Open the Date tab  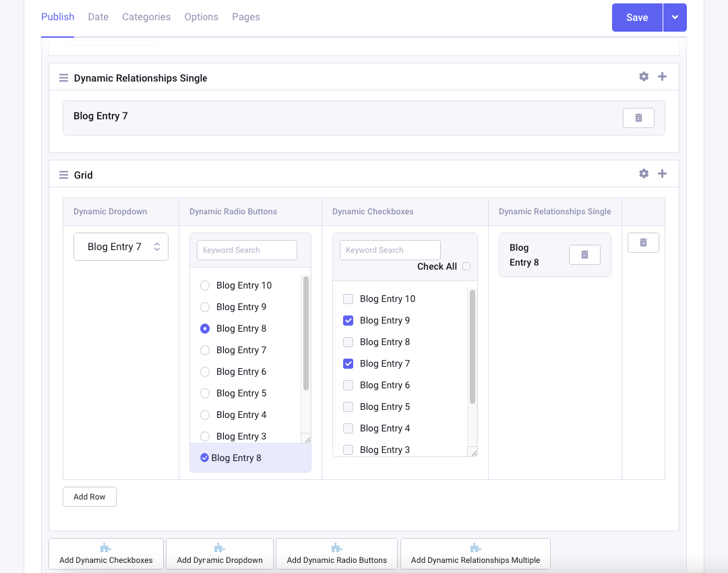pos(98,17)
